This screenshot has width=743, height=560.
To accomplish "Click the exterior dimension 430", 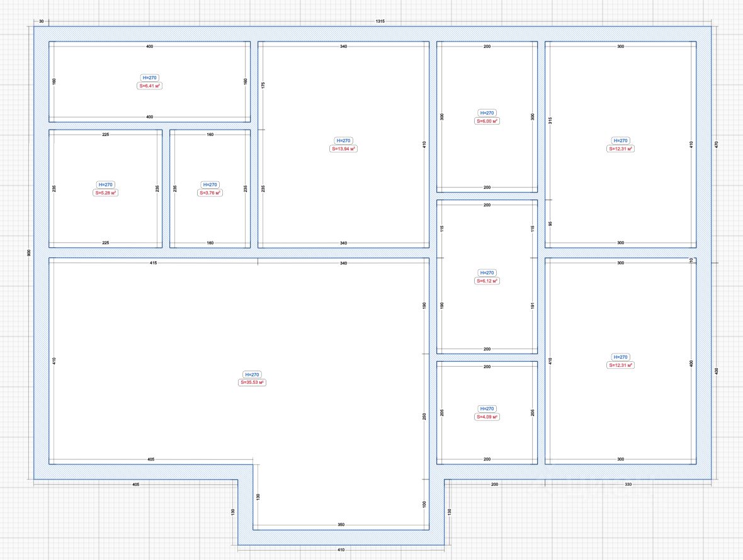I will [717, 371].
